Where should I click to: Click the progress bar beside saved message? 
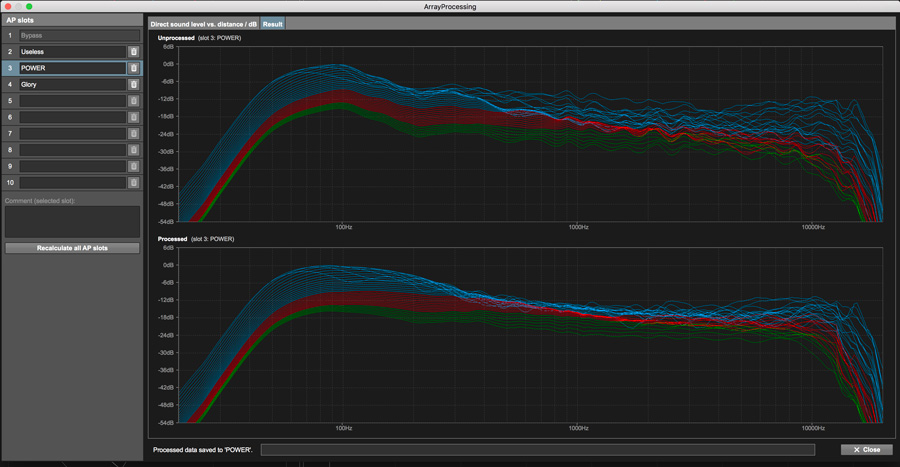pyautogui.click(x=538, y=450)
